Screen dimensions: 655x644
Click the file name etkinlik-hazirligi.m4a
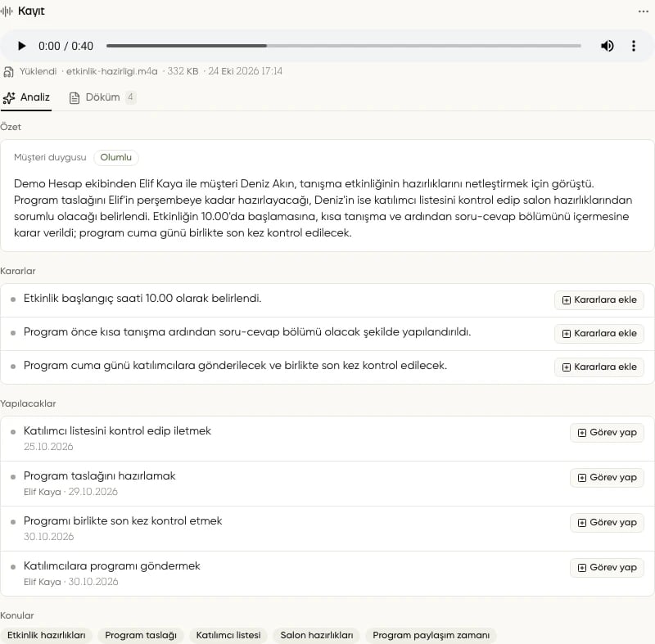111,71
